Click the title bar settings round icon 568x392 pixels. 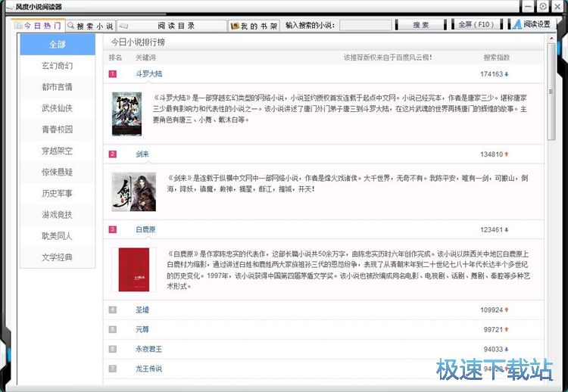[x=543, y=7]
